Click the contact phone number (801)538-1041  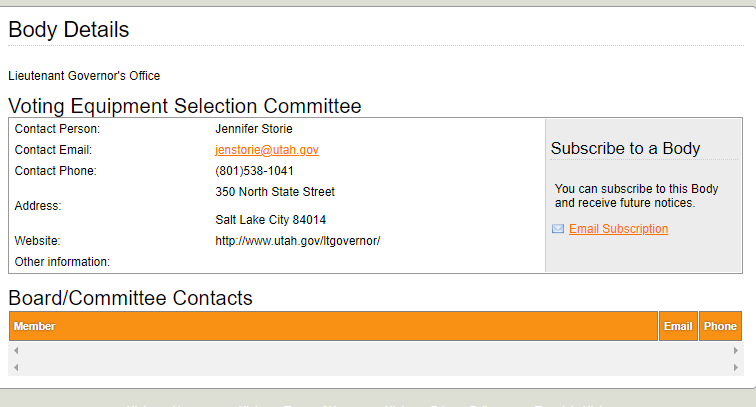point(254,171)
